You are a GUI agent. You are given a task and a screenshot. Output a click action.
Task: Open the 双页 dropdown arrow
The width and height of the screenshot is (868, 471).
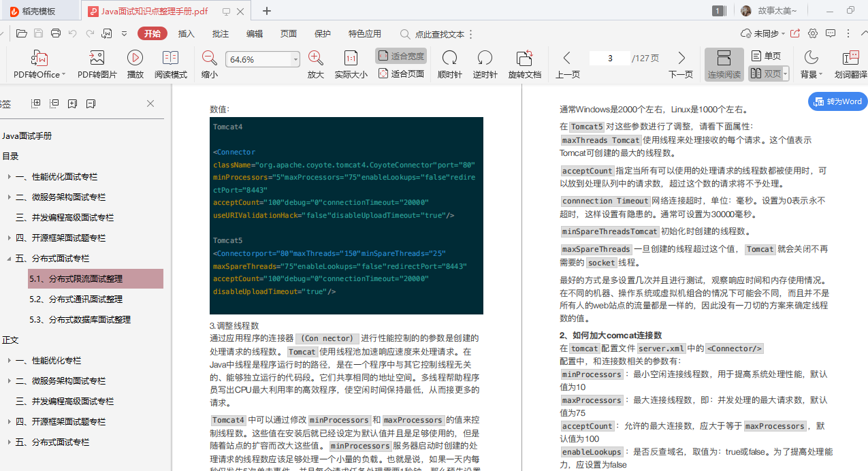786,74
